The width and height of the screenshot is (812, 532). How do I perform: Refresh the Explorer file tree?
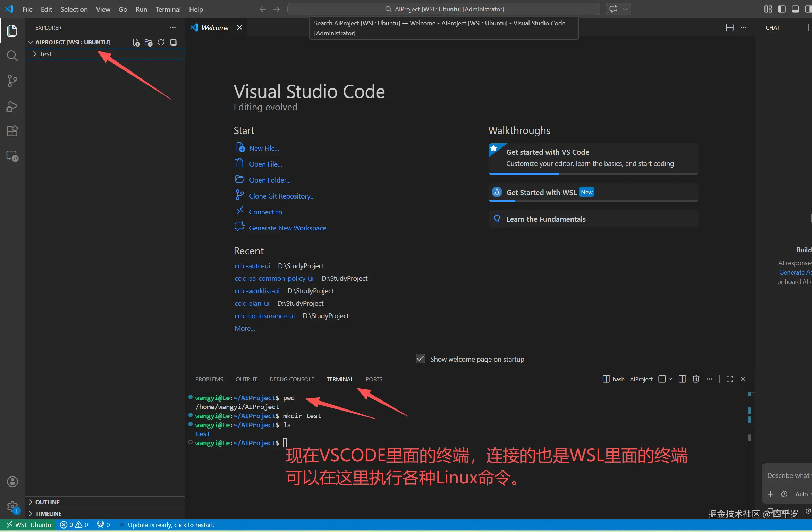161,42
